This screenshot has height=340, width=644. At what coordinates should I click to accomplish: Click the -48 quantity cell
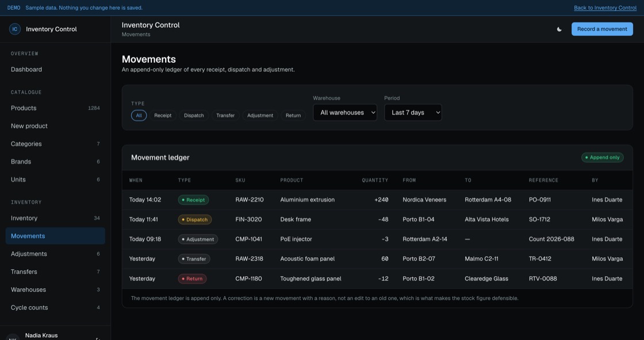point(383,220)
